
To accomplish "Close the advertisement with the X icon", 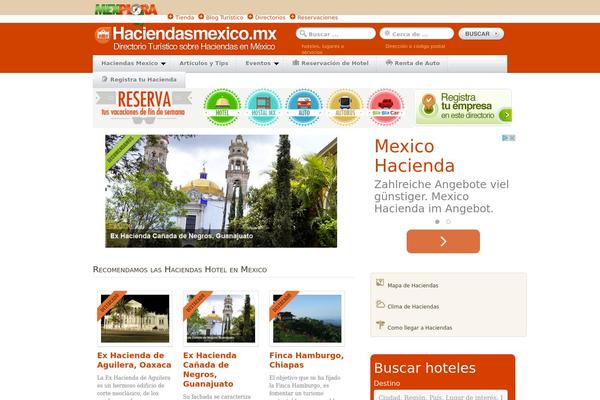I will [512, 138].
